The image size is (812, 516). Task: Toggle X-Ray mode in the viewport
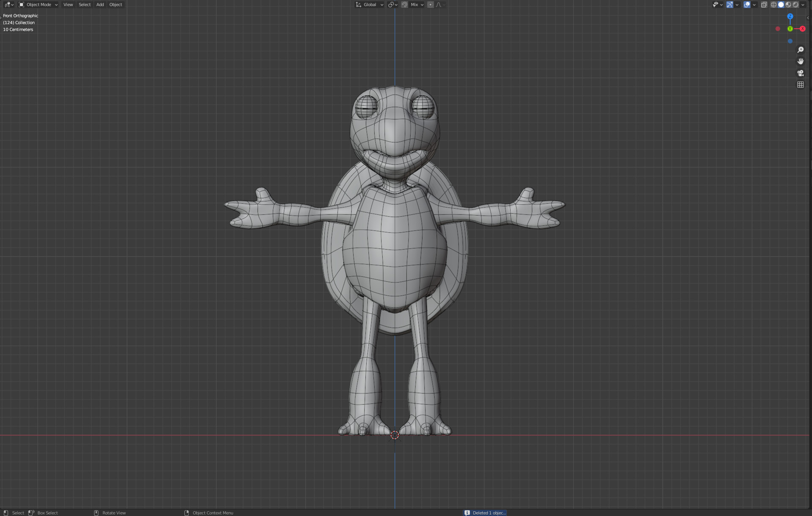point(764,5)
